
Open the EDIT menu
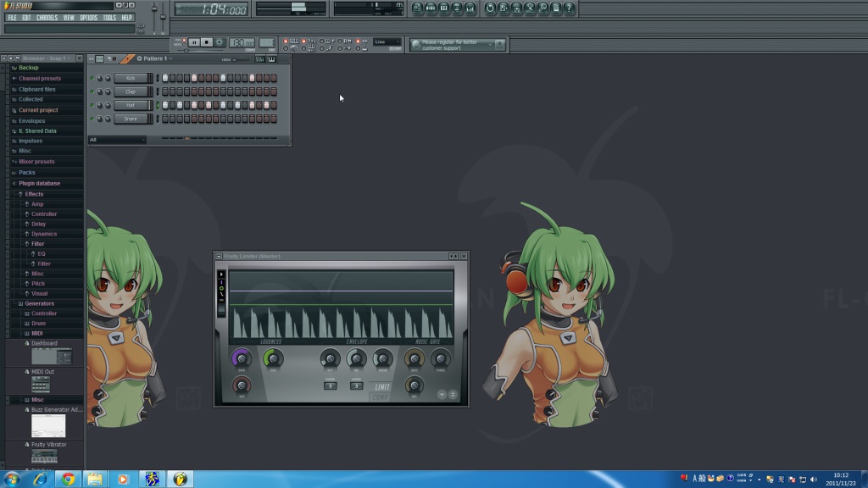(x=26, y=18)
